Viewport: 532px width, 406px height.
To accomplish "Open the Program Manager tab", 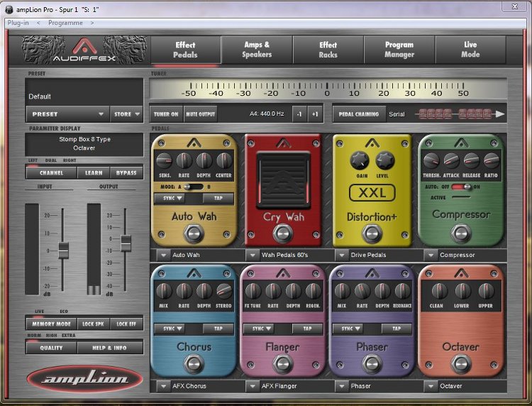I will (x=399, y=50).
